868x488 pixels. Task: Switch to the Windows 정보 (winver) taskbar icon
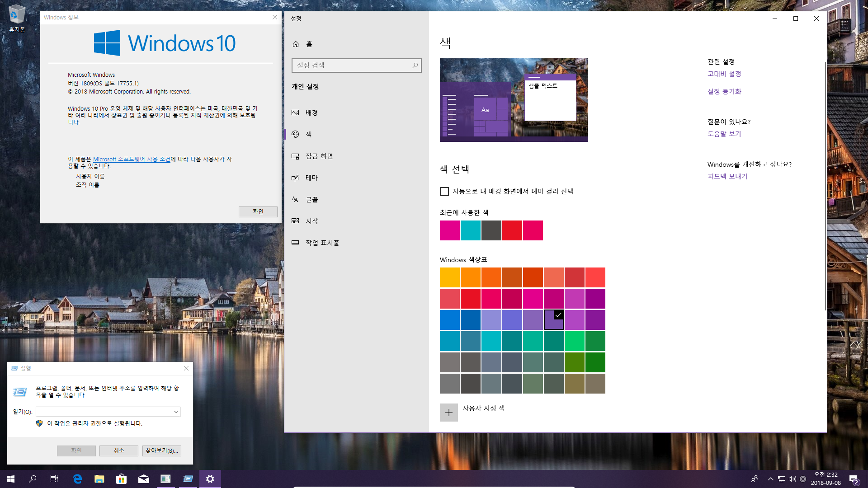click(x=166, y=479)
